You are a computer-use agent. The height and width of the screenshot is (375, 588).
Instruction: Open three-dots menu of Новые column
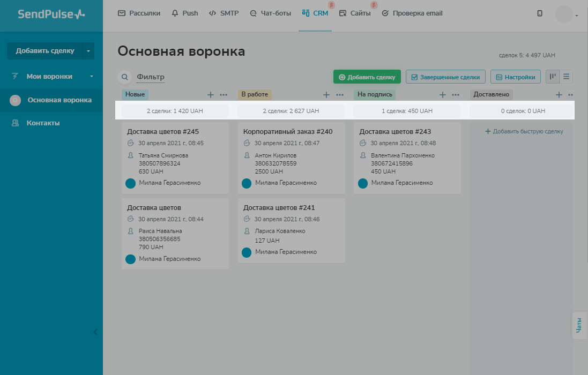(x=224, y=95)
